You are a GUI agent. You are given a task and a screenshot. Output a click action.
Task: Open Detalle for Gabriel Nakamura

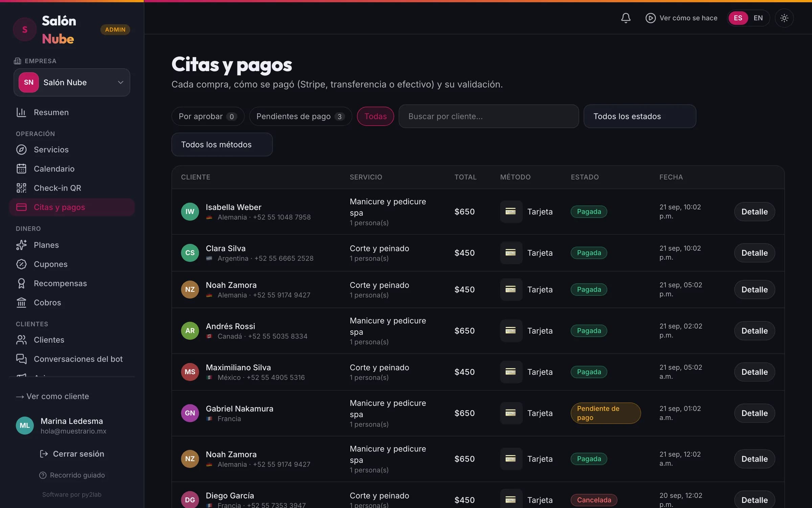click(x=754, y=413)
